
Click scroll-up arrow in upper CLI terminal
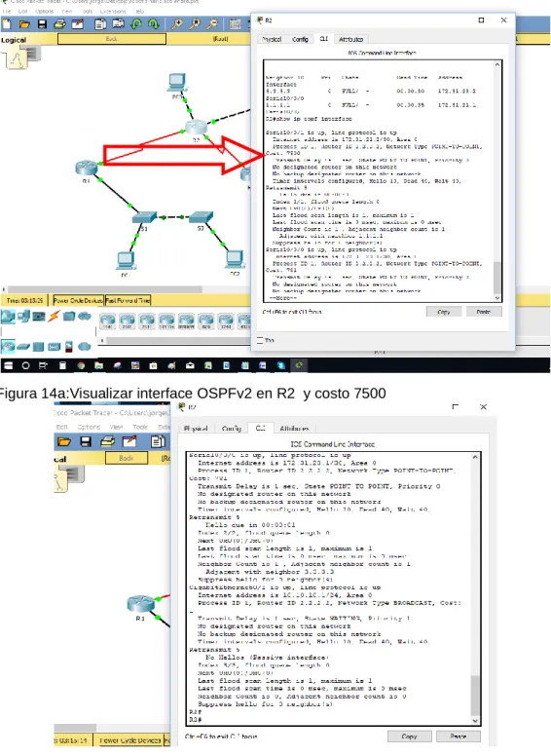point(497,63)
